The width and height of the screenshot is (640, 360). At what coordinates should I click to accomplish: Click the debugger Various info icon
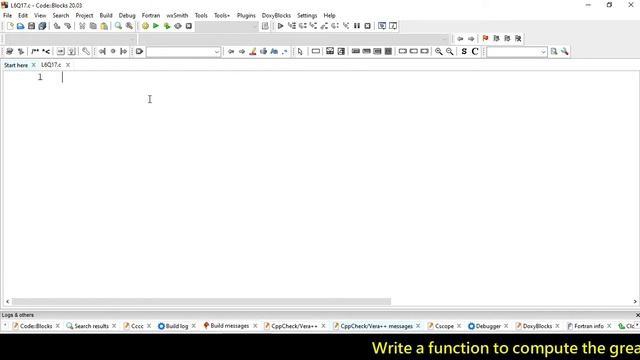tap(393, 26)
